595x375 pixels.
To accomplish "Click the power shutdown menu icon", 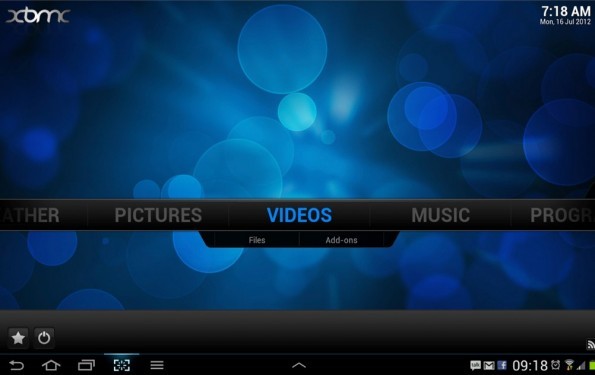I will coord(44,338).
